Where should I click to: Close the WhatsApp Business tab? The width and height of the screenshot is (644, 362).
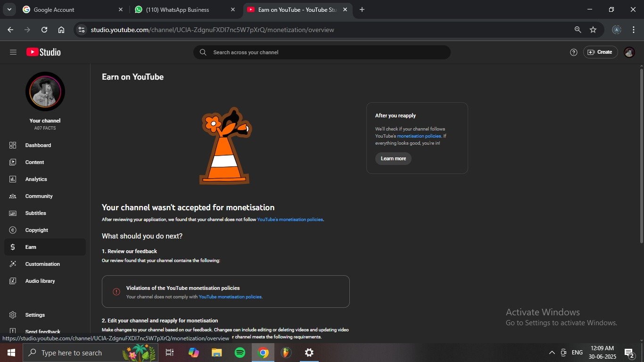pyautogui.click(x=232, y=9)
